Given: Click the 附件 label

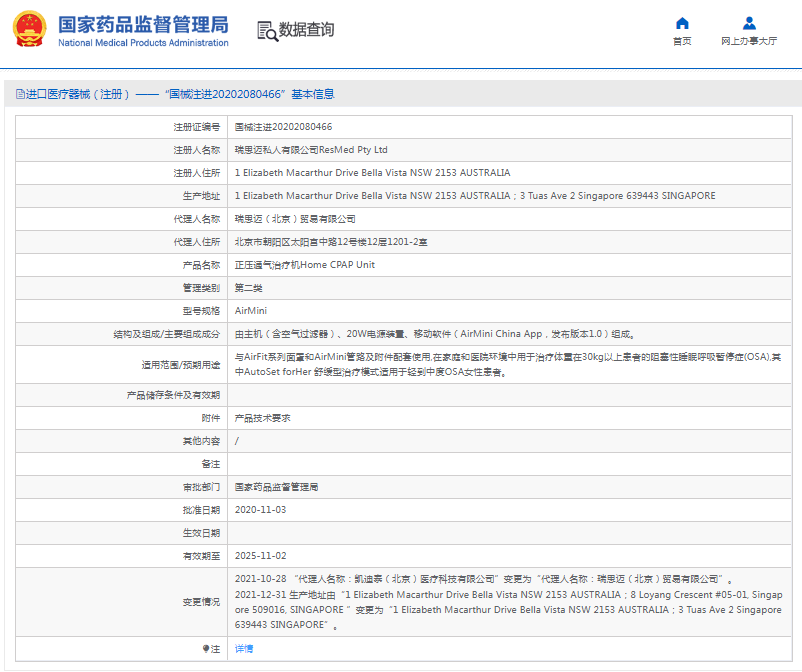Looking at the screenshot, I should point(210,418).
